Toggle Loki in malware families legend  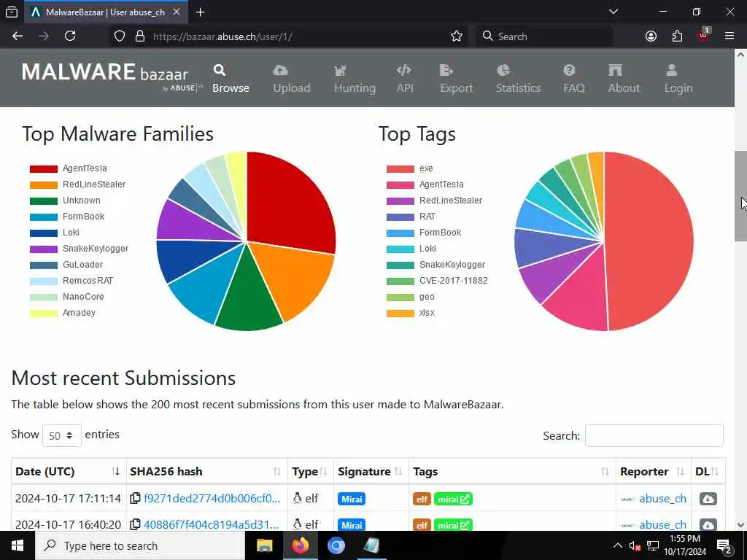pyautogui.click(x=55, y=233)
